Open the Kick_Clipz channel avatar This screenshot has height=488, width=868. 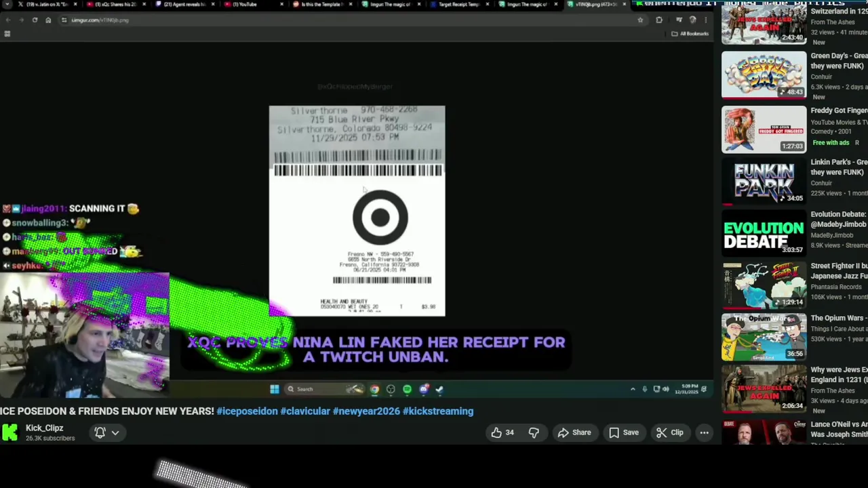(x=9, y=432)
